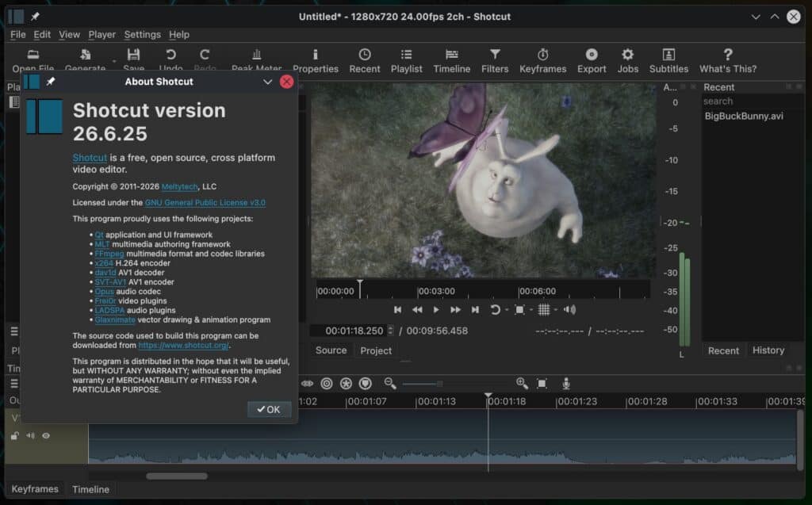This screenshot has width=812, height=505.
Task: Open dropdown arrow beside player zoom button
Action: 531,310
